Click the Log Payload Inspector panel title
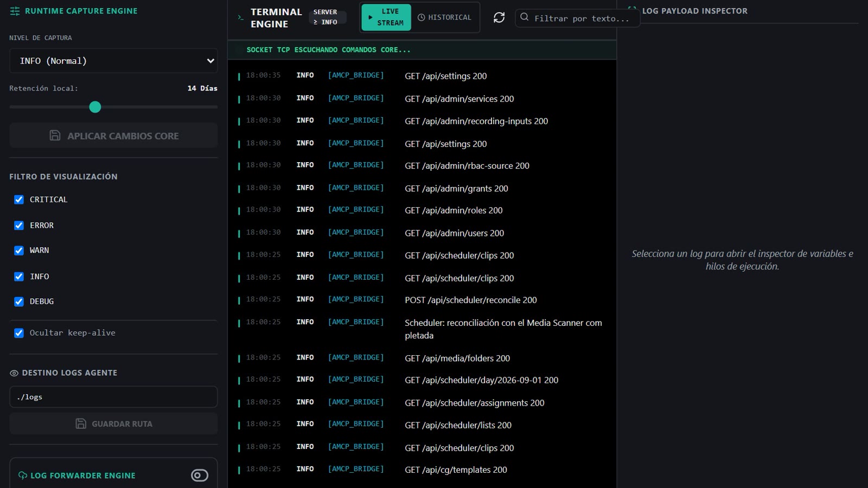Viewport: 868px width, 488px height. click(x=694, y=11)
